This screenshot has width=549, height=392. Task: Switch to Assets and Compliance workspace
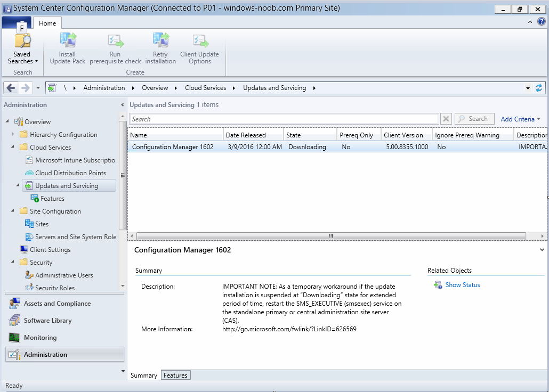coord(65,304)
